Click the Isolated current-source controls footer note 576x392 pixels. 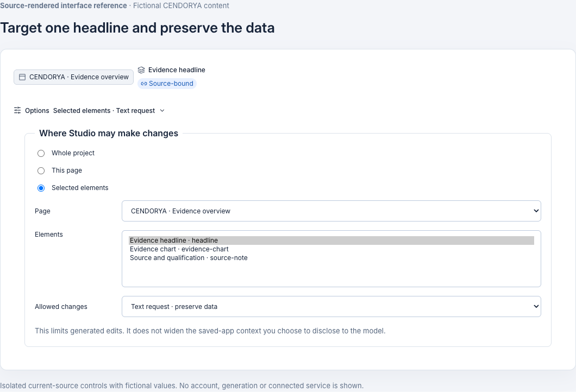(182, 385)
